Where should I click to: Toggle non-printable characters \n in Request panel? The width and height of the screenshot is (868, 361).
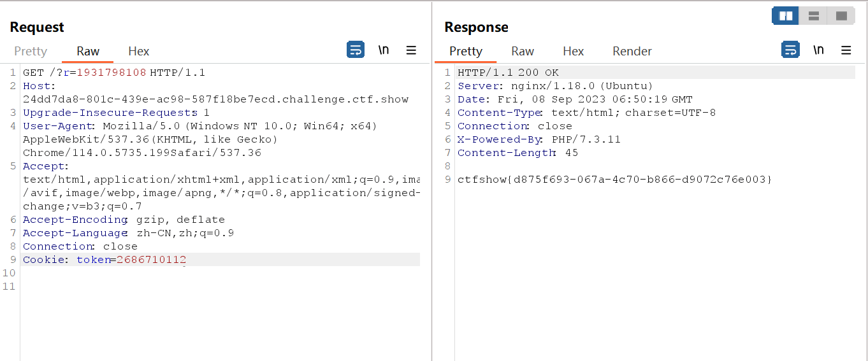384,50
